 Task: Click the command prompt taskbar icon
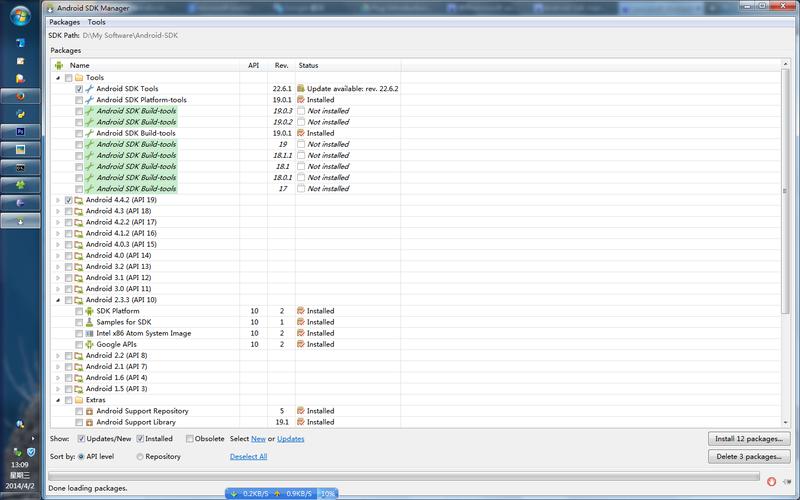pyautogui.click(x=20, y=167)
